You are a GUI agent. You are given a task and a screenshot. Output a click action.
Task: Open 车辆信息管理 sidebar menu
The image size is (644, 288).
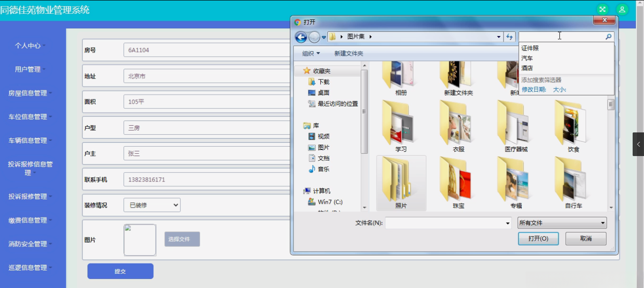(x=30, y=140)
